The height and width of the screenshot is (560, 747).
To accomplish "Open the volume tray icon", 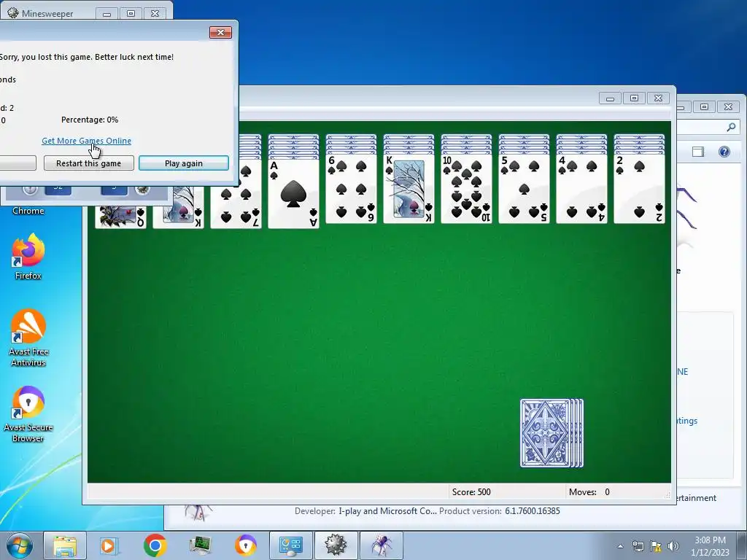I will point(673,546).
